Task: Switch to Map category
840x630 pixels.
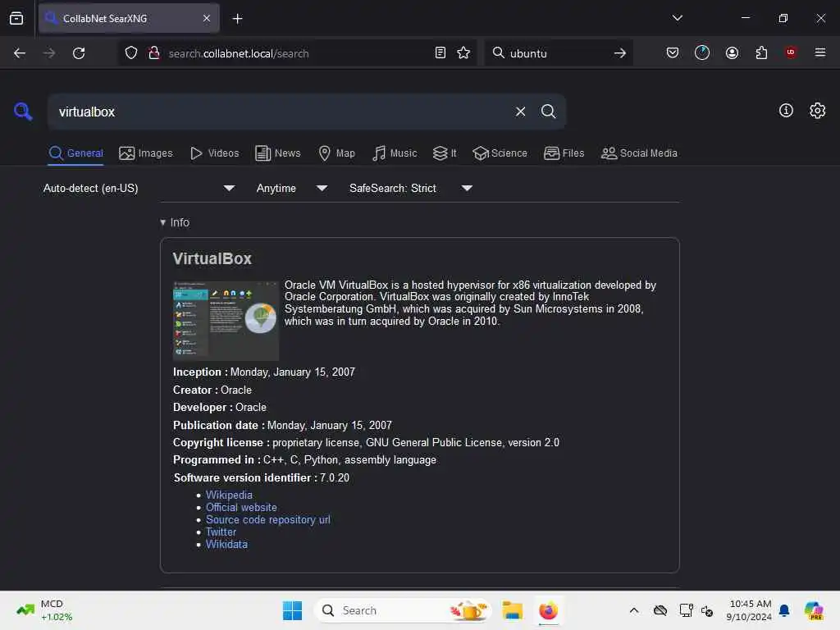Action: [336, 153]
